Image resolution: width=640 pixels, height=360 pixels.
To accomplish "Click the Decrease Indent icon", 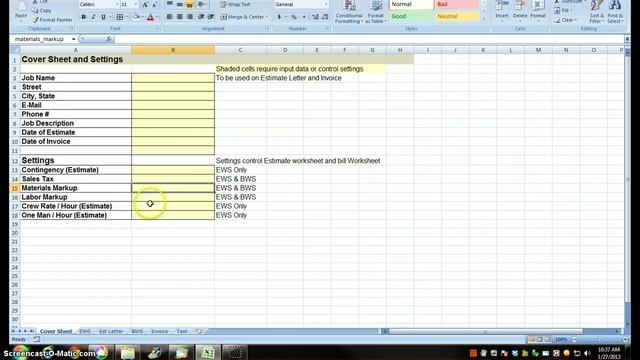I will coord(201,17).
